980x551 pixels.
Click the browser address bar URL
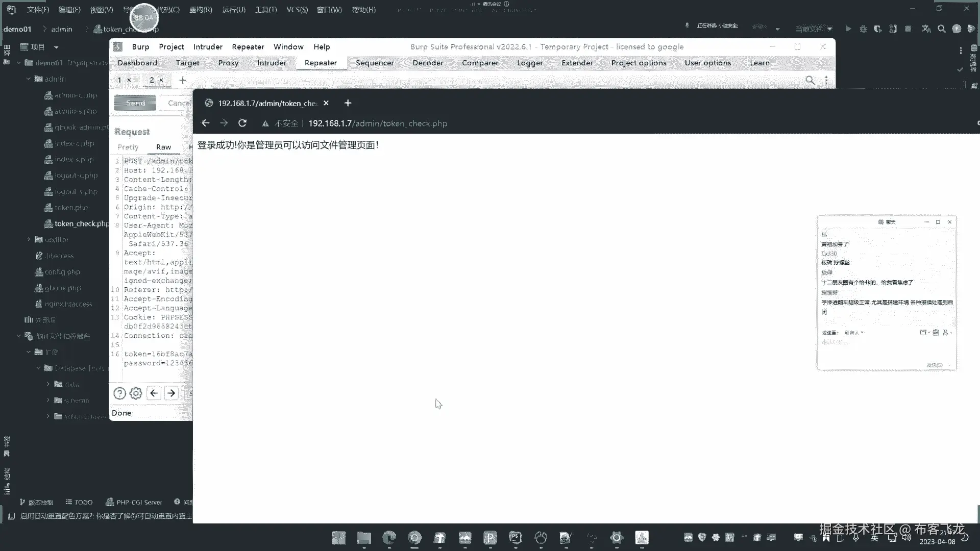[x=378, y=123]
